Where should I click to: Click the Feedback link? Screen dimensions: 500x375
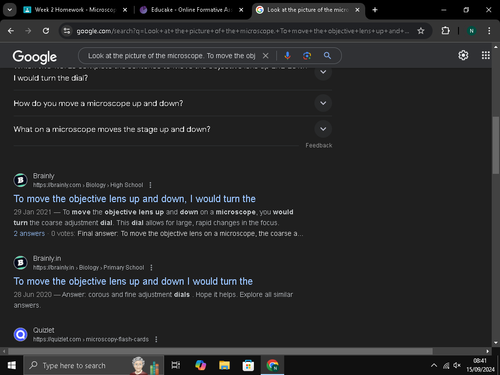[x=319, y=145]
